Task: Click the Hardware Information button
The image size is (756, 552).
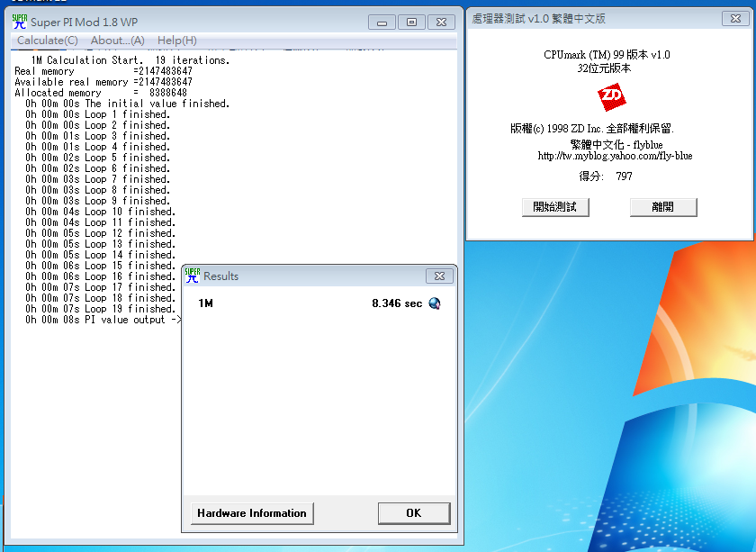Action: click(252, 513)
